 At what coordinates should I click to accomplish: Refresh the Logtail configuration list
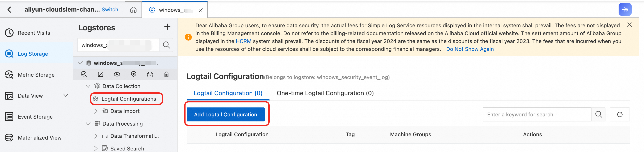(620, 114)
